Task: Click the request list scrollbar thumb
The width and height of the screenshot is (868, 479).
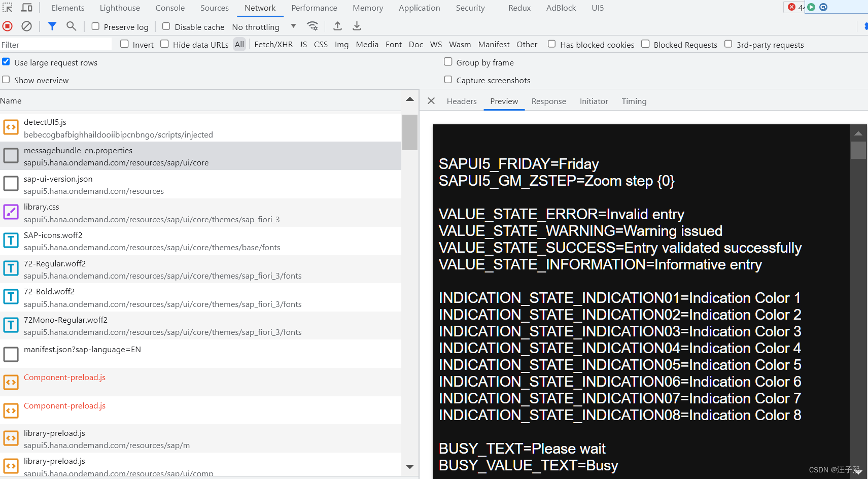Action: [x=410, y=132]
